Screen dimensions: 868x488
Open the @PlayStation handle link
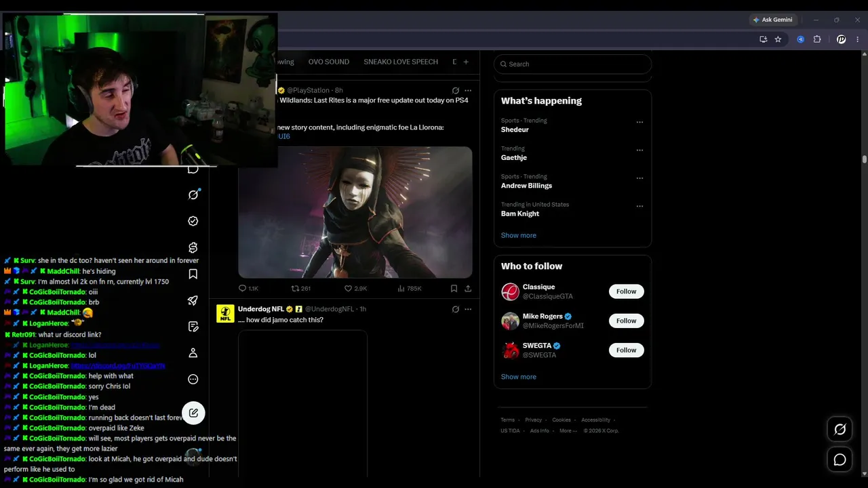[308, 90]
